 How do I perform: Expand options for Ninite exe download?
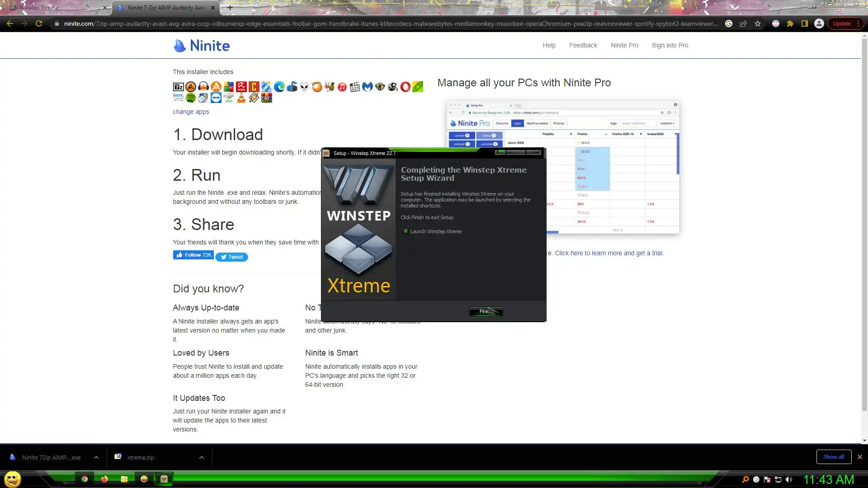[x=96, y=457]
